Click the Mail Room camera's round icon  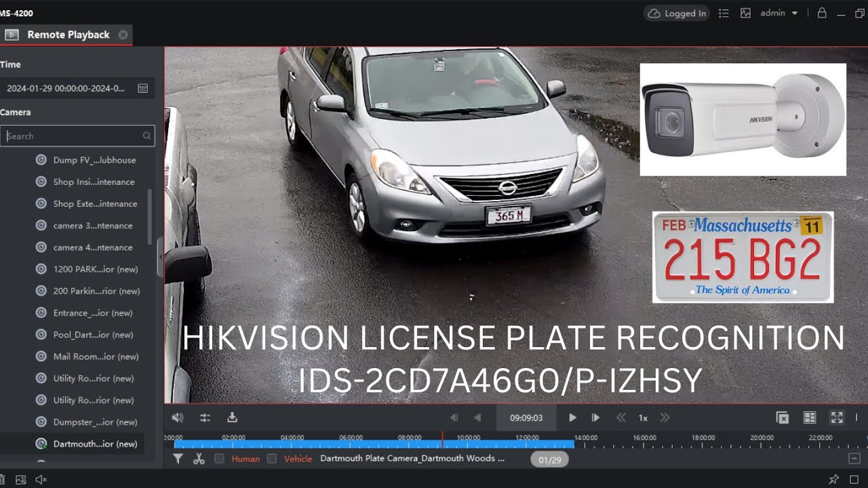click(41, 357)
